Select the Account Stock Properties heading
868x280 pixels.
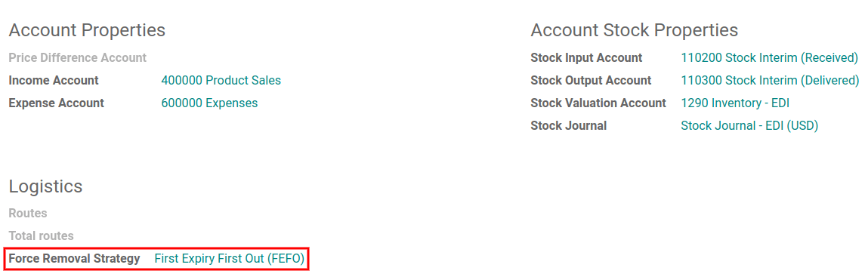pos(635,30)
